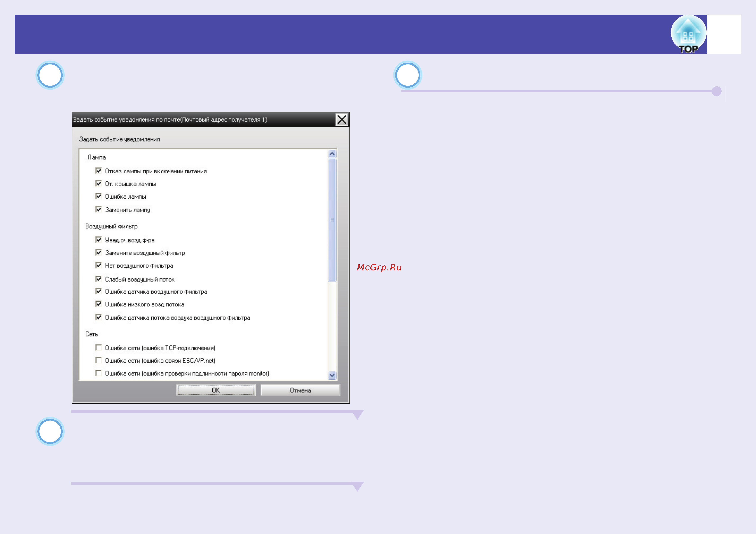Toggle 'Ошибка датчика воздушного фильтра' checkbox
This screenshot has width=756, height=534.
[x=98, y=291]
